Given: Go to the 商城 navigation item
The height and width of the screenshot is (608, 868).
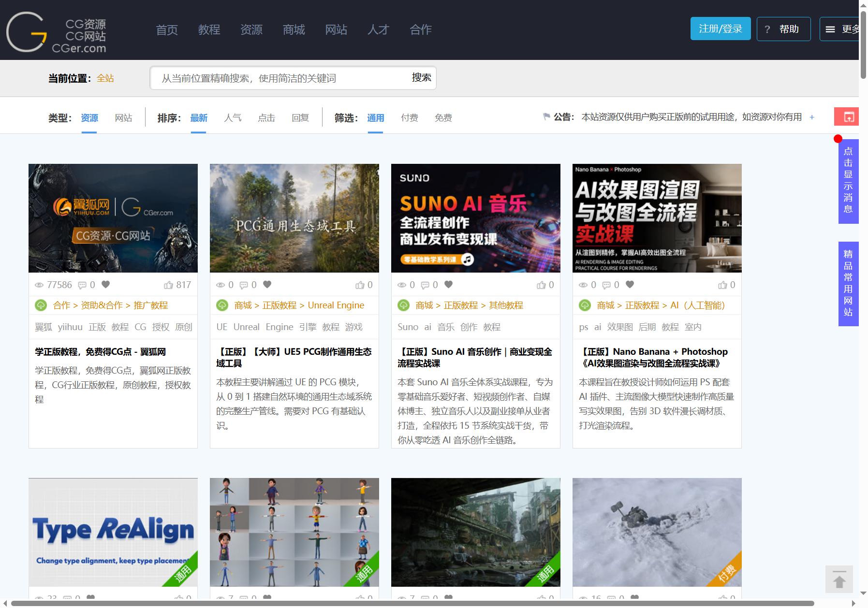Looking at the screenshot, I should [x=294, y=29].
